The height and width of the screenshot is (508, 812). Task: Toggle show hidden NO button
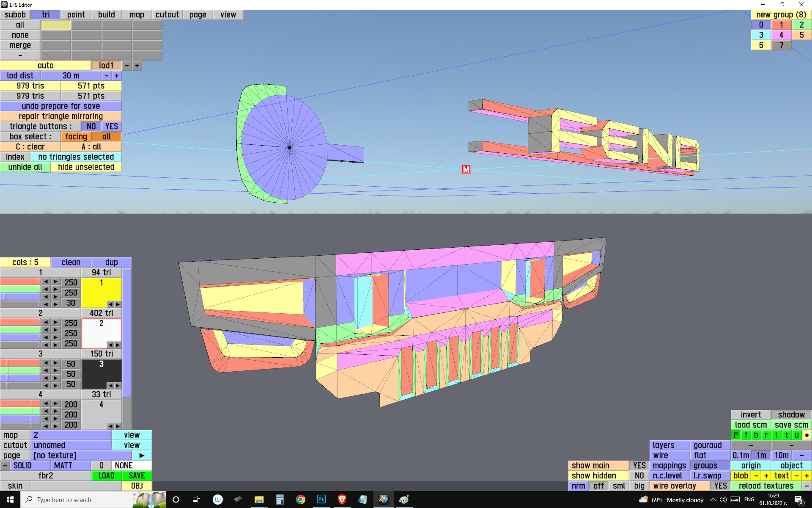[x=639, y=476]
